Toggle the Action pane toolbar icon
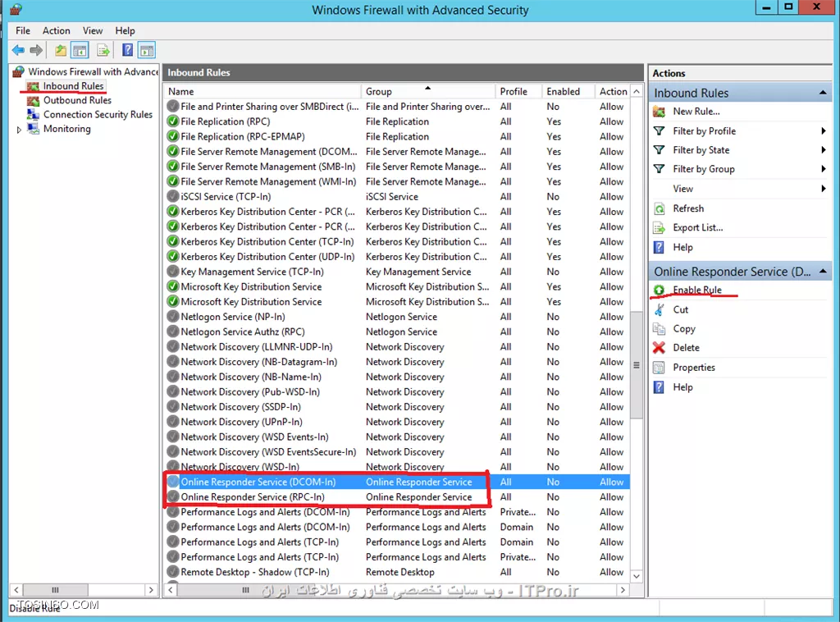Image resolution: width=840 pixels, height=622 pixels. click(x=147, y=50)
